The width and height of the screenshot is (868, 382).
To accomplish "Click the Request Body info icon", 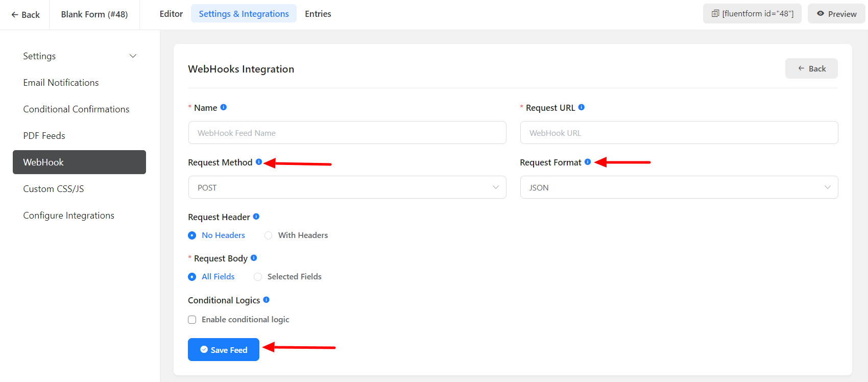I will click(254, 258).
